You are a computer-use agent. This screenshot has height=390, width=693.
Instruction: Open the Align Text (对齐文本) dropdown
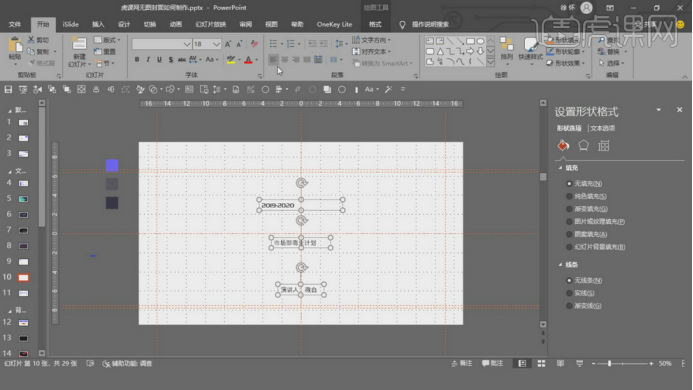click(x=372, y=52)
